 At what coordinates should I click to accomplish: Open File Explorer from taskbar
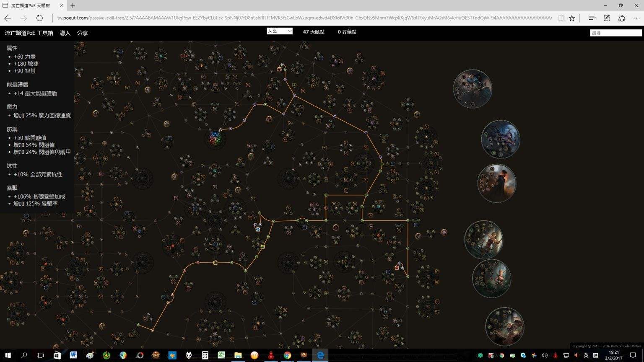[x=238, y=355]
